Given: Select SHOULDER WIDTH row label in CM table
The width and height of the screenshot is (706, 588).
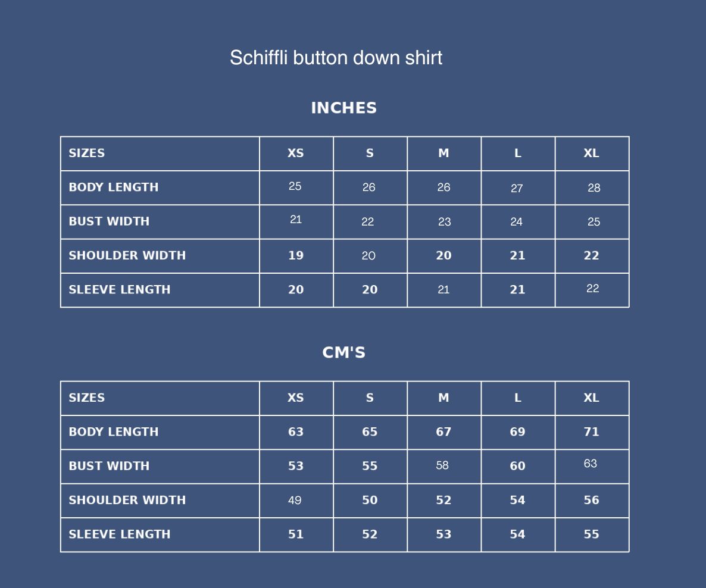Looking at the screenshot, I should [127, 500].
